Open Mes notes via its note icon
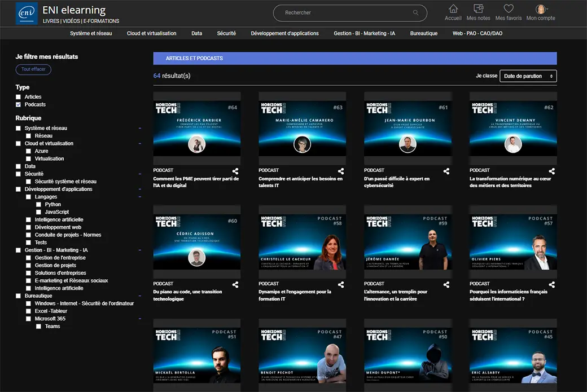The height and width of the screenshot is (392, 587). (478, 10)
